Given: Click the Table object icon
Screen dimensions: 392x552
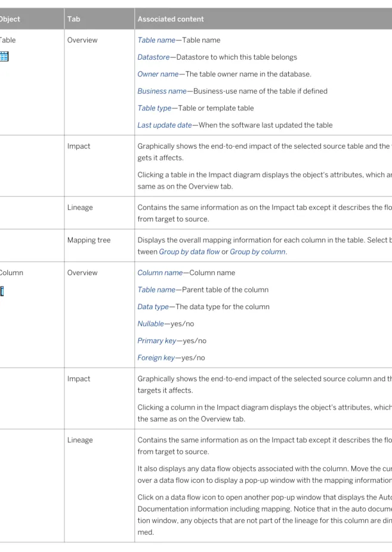Looking at the screenshot, I should (x=4, y=56).
